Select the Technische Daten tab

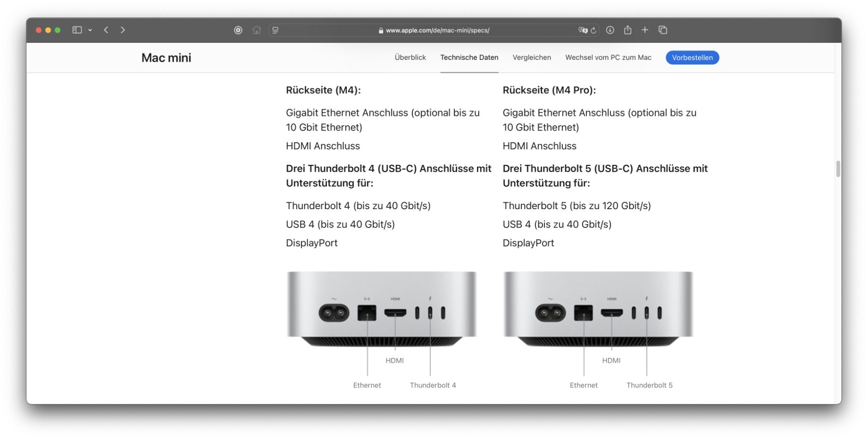(x=469, y=57)
